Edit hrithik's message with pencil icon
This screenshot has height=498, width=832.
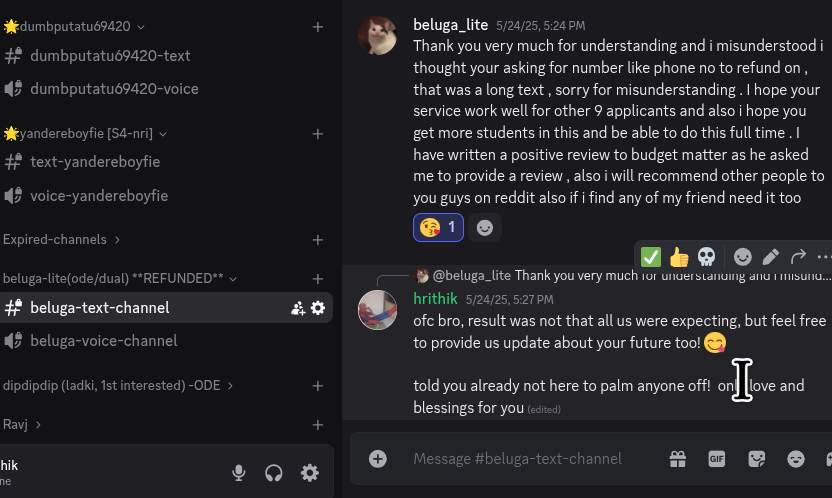click(x=770, y=257)
